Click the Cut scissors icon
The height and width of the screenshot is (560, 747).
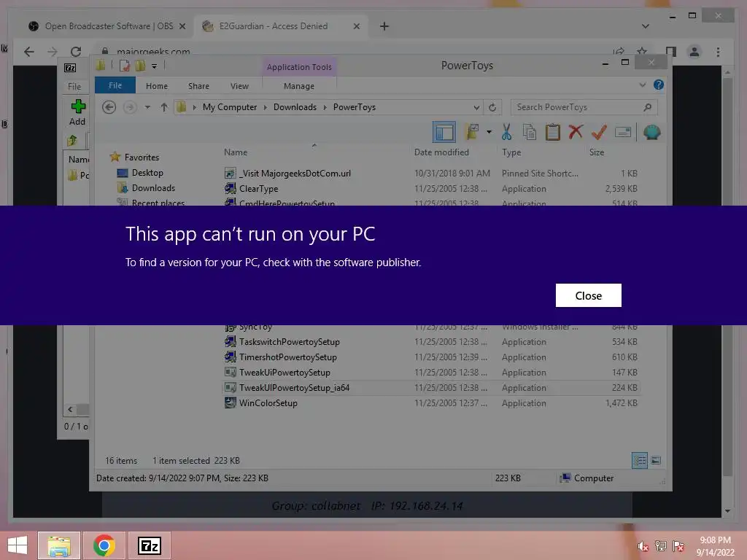pos(506,132)
